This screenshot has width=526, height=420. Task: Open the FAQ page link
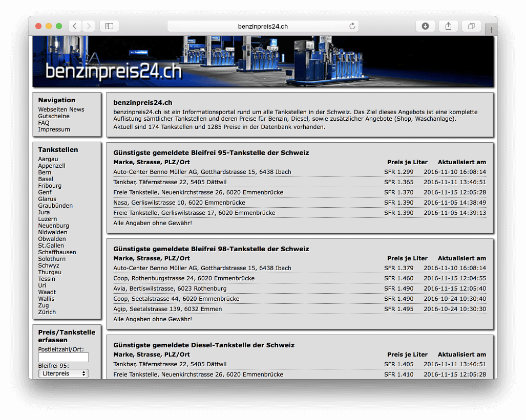click(x=44, y=123)
